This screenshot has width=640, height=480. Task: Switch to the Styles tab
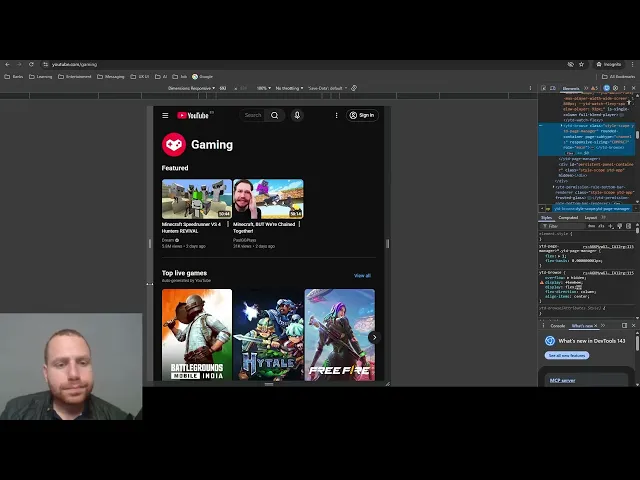547,218
